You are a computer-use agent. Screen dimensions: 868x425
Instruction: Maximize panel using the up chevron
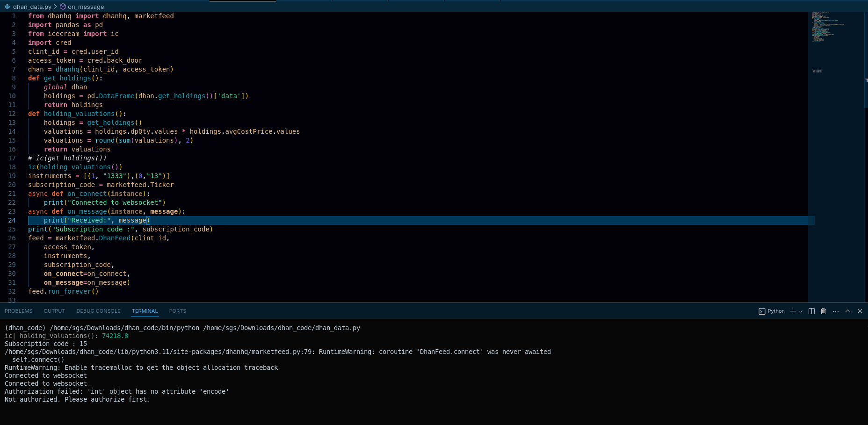tap(847, 311)
